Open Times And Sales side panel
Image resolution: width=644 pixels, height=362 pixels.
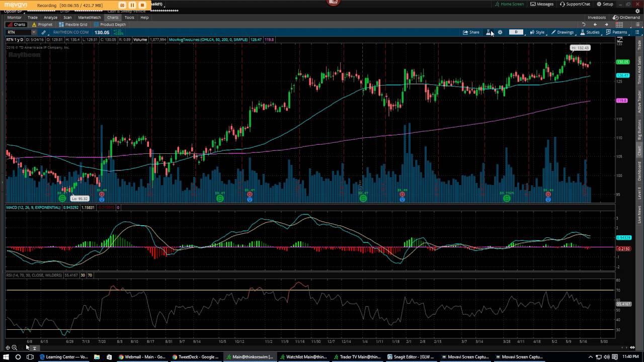[640, 70]
